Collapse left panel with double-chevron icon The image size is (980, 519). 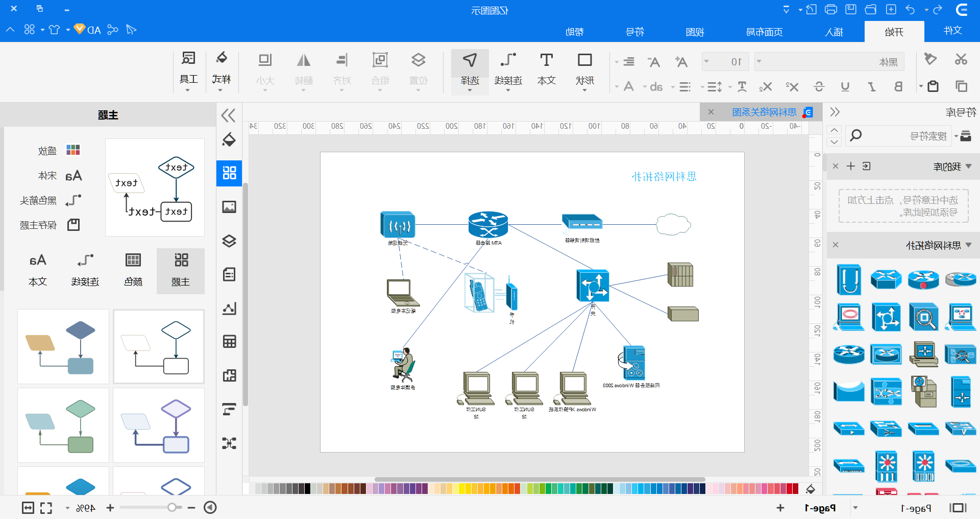tap(228, 115)
